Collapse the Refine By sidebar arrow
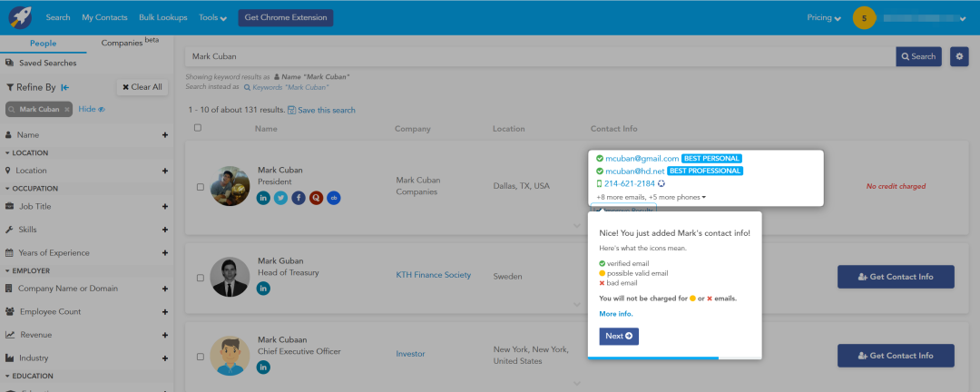Viewport: 980px width, 392px height. [65, 87]
